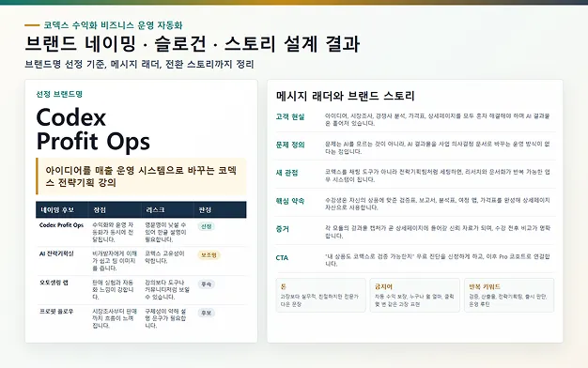Click the verdict badge in the 프로핏 플로우 row
588x368 pixels.
pos(207,313)
